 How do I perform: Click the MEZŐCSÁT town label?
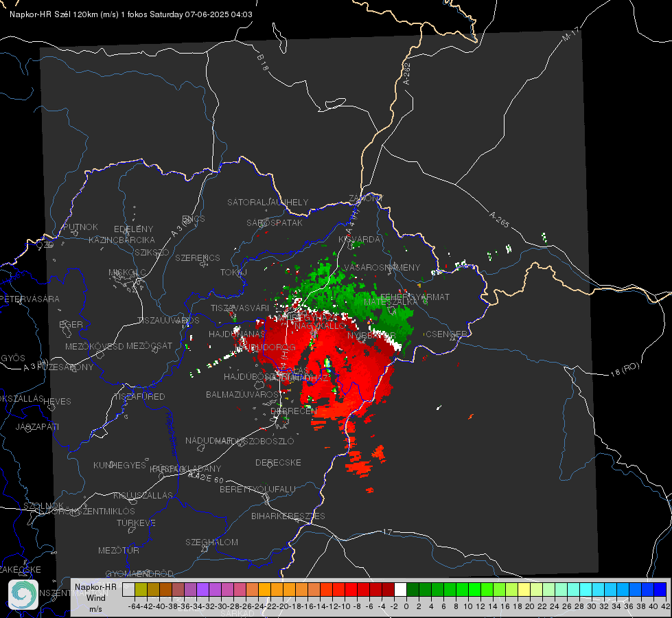coord(149,345)
